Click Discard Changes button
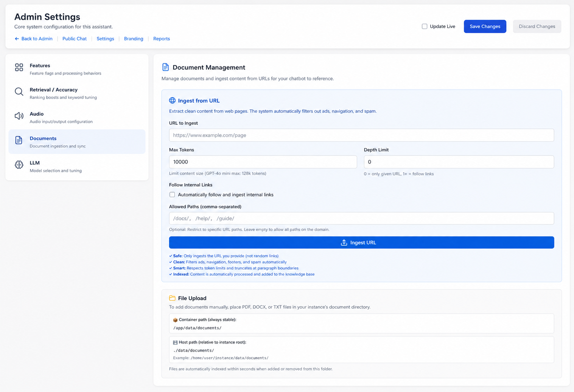 (x=537, y=26)
